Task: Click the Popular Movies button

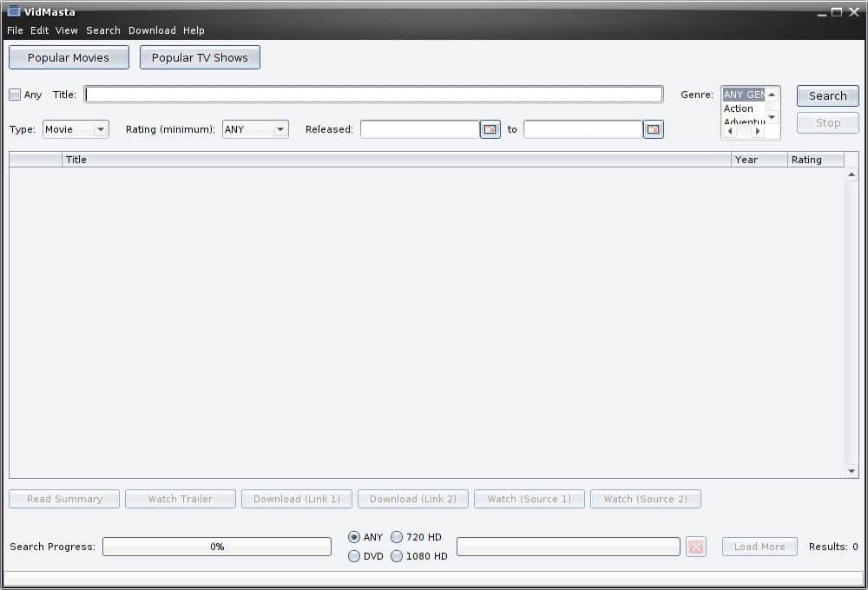Action: click(x=69, y=57)
